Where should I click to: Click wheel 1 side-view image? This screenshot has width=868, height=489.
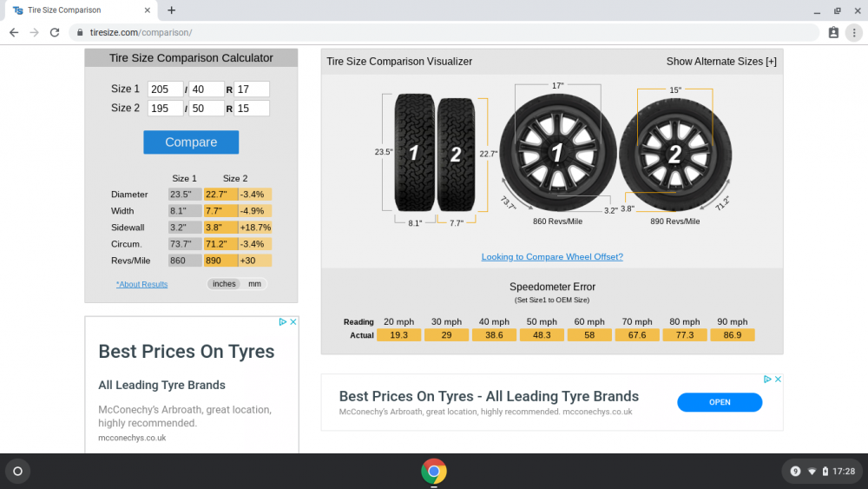click(558, 152)
